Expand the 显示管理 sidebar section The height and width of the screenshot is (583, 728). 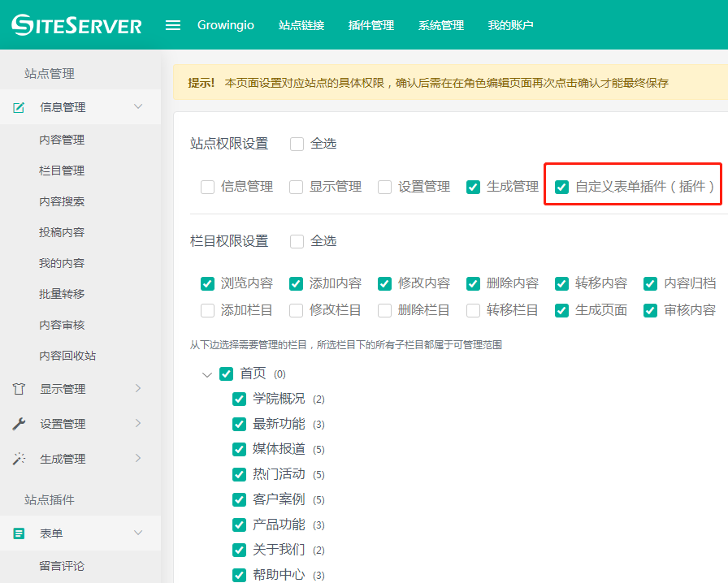138,388
